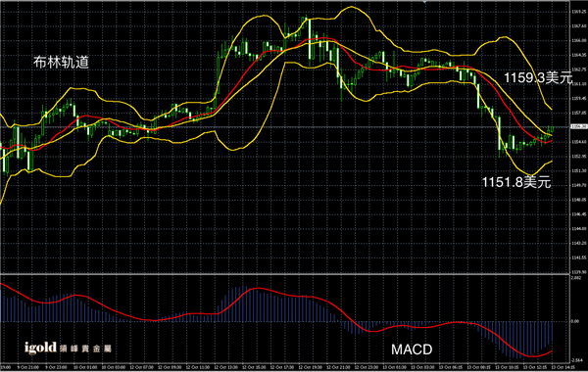Click the 領峰貴金屬 brand text
Image resolution: width=588 pixels, height=372 pixels.
tap(85, 349)
